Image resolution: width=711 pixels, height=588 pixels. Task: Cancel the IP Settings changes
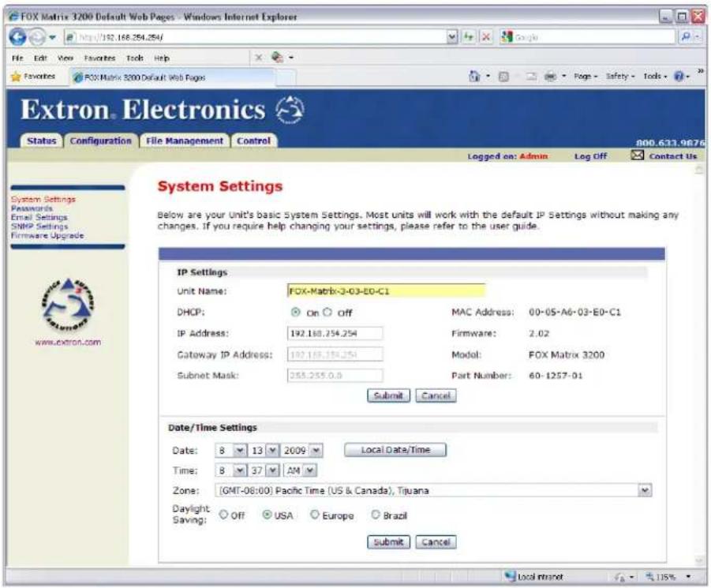(x=436, y=395)
